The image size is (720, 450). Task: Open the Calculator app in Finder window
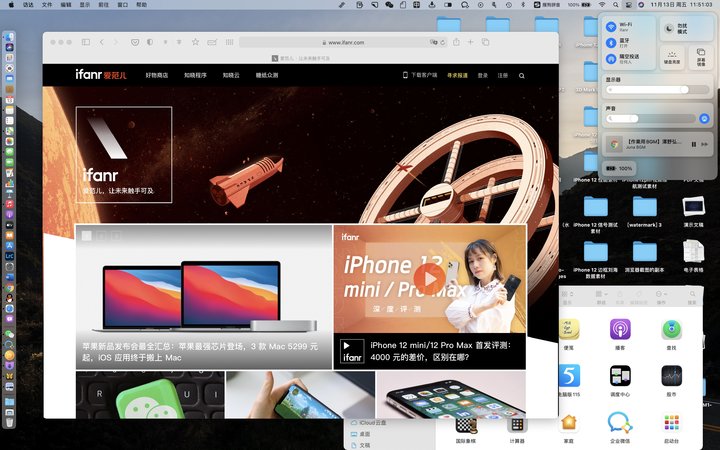[x=517, y=425]
